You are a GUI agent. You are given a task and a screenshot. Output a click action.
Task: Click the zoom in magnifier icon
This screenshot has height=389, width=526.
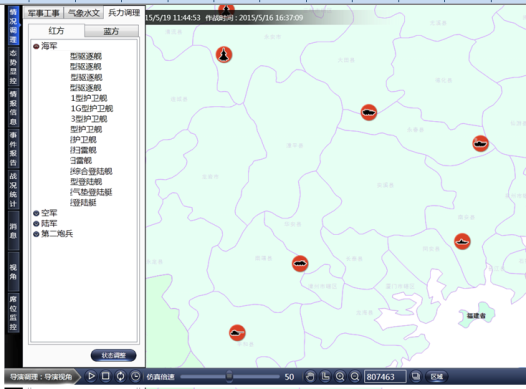click(x=340, y=377)
